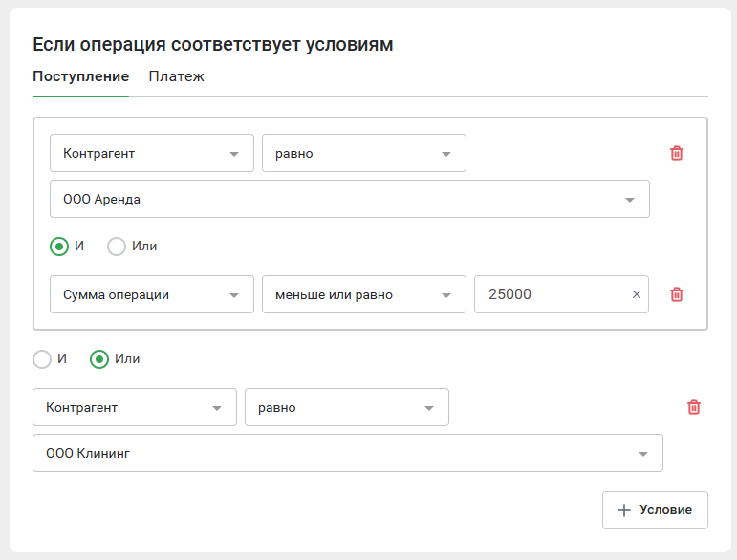This screenshot has width=737, height=560.
Task: Open the ООО Клининг value dropdown
Action: click(347, 454)
